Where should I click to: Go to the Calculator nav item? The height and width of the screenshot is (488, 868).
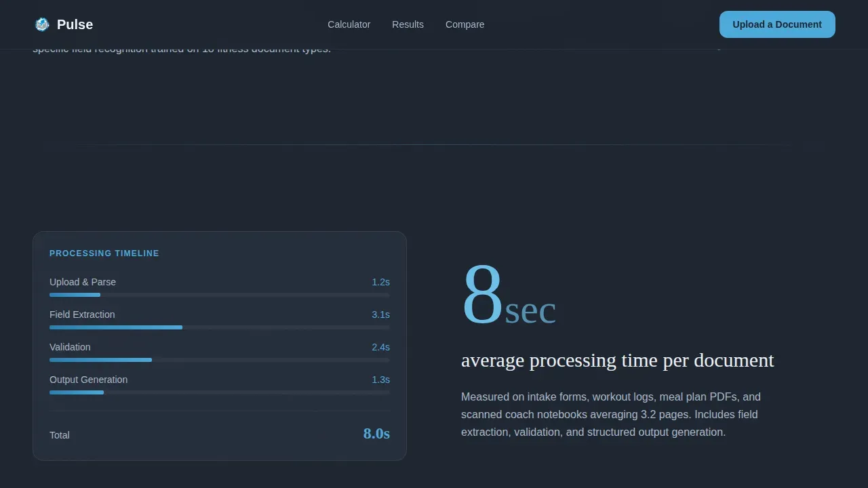click(349, 24)
